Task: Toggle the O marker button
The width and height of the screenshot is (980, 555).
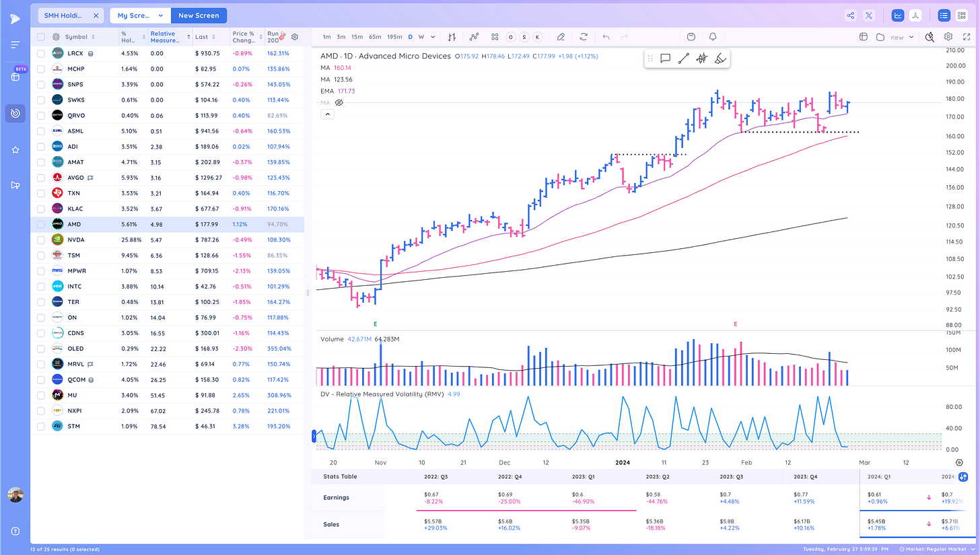Action: pyautogui.click(x=511, y=37)
